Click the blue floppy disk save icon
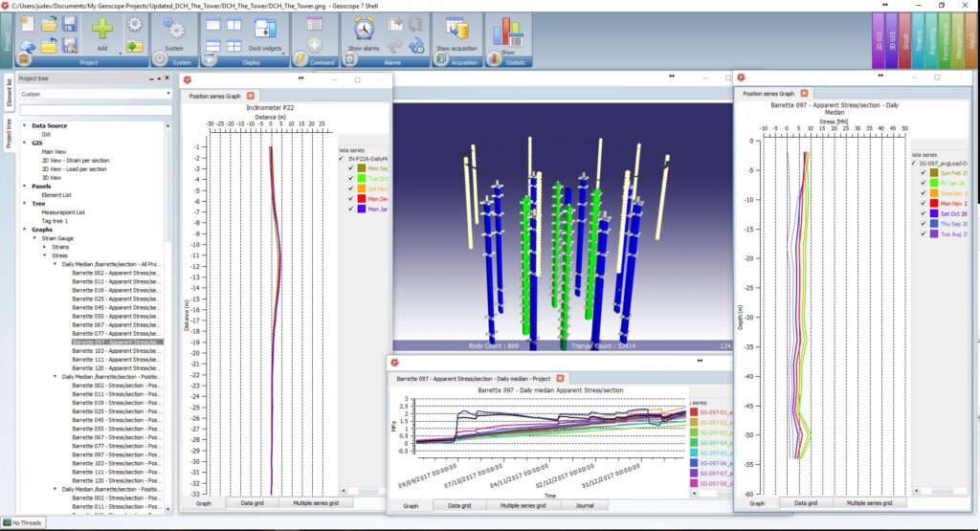This screenshot has height=531, width=980. [70, 24]
